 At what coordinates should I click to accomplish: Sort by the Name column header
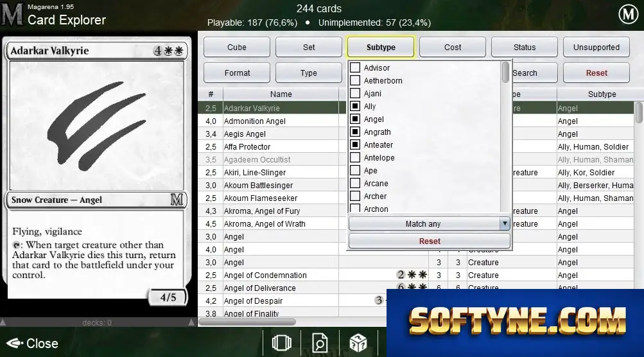coord(281,94)
